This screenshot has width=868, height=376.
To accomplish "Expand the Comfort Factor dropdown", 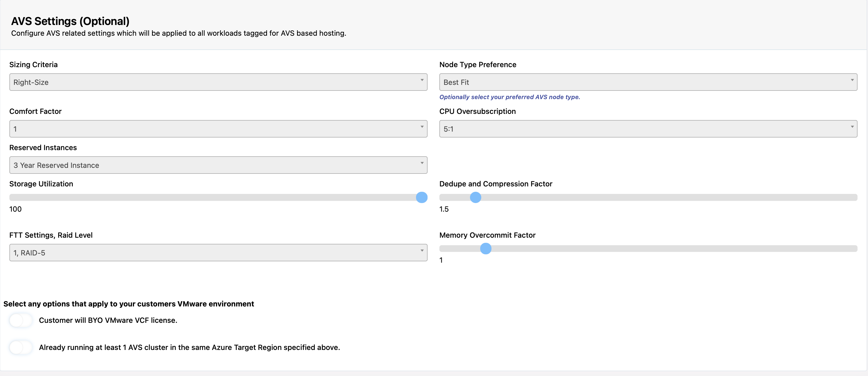I will [x=218, y=129].
